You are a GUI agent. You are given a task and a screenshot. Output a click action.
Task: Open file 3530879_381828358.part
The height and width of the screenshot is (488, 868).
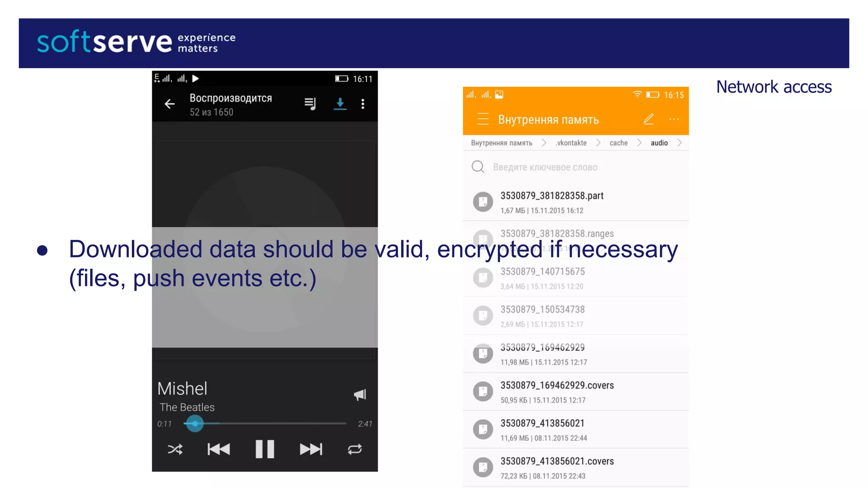pos(576,202)
